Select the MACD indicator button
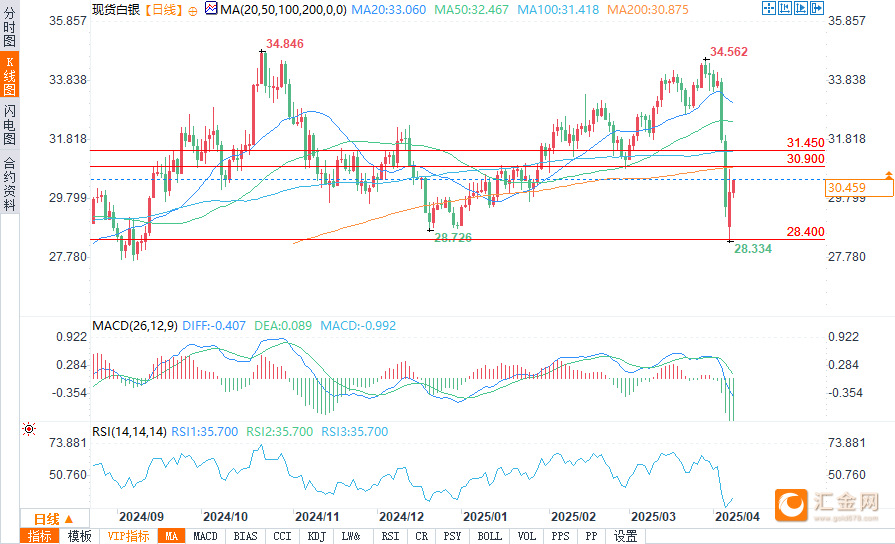This screenshot has height=544, width=895. point(205,536)
